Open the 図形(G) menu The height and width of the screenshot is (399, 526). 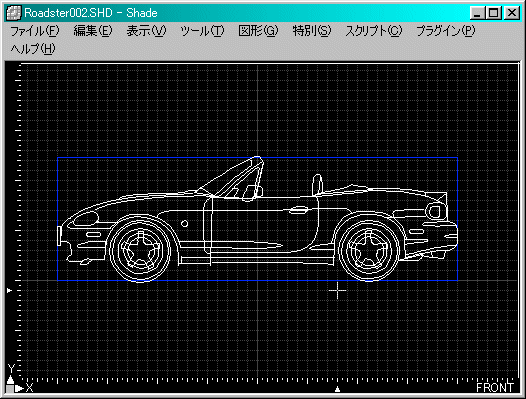[x=258, y=31]
